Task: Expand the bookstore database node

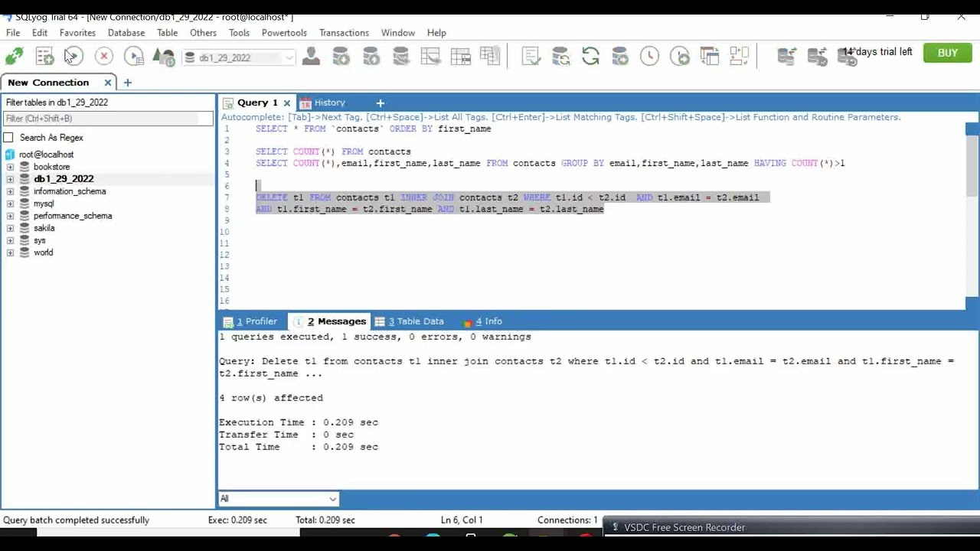Action: point(10,167)
